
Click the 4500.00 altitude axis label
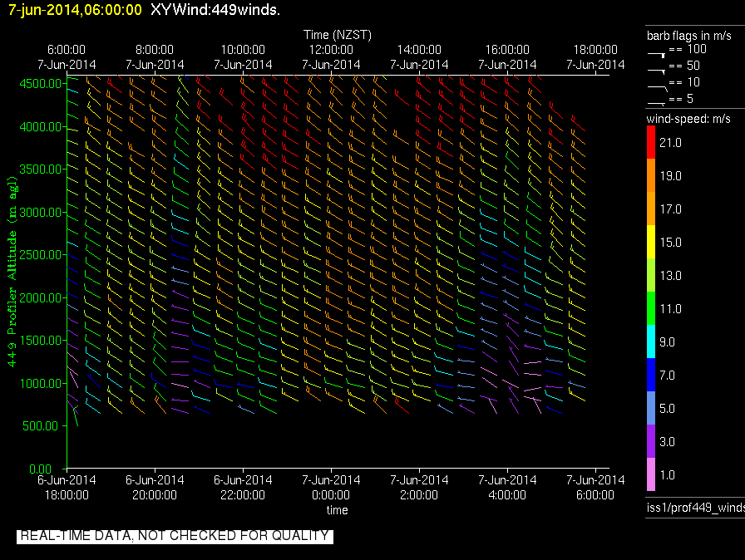point(41,84)
